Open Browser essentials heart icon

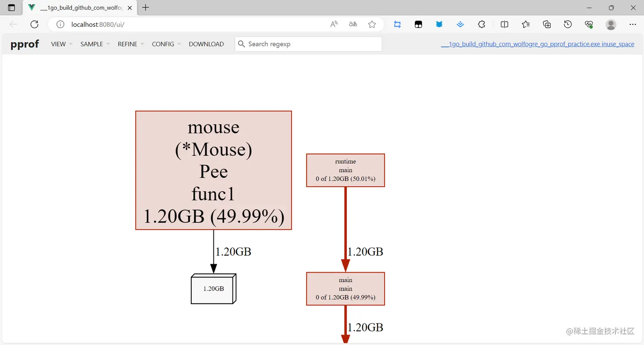589,24
